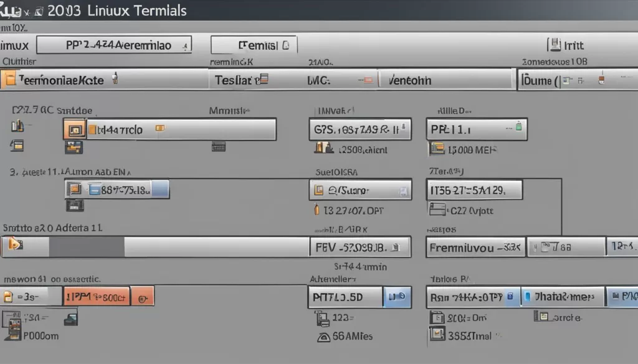The image size is (638, 364).
Task: Click the Ternisl button
Action: click(254, 45)
